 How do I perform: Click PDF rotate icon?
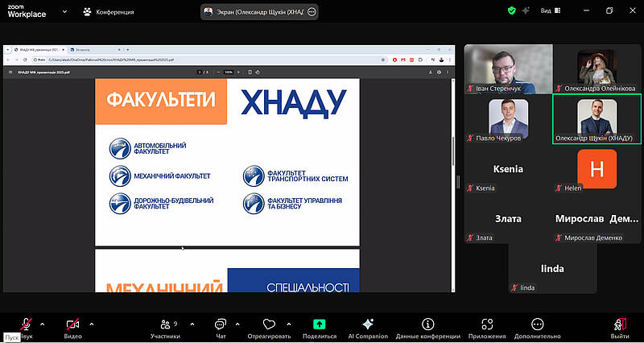point(258,72)
